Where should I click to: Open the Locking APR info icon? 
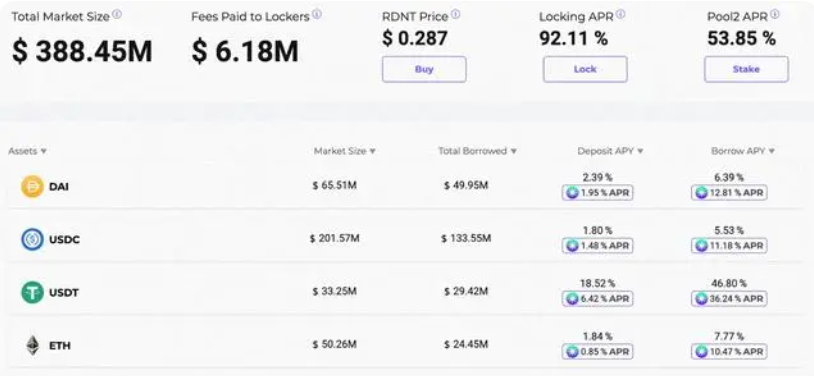point(620,15)
